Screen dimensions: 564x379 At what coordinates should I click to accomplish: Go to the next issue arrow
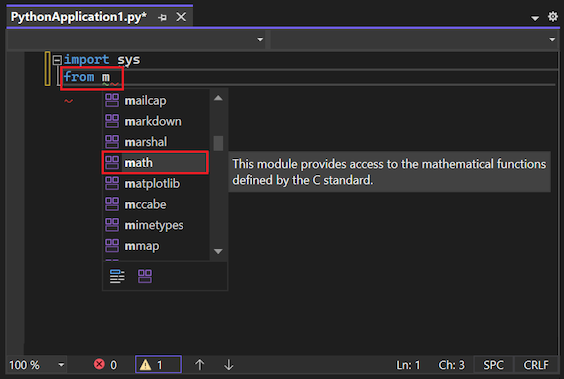click(x=229, y=365)
